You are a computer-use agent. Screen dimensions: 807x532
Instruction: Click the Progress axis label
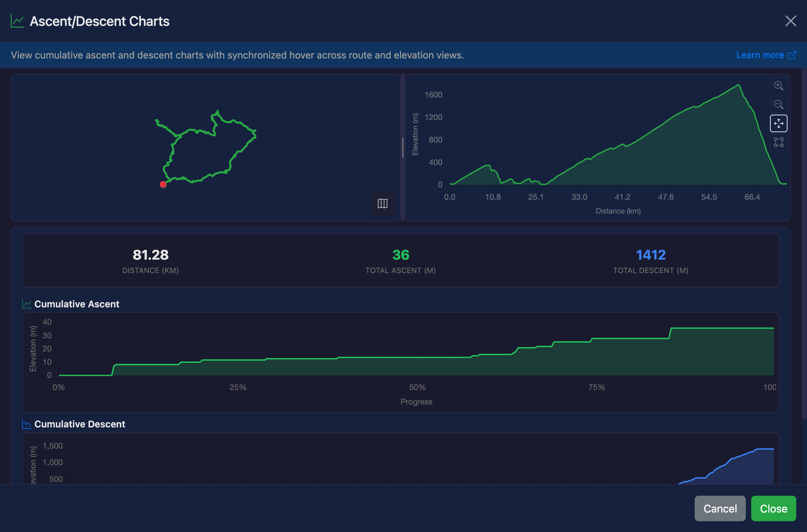tap(416, 402)
